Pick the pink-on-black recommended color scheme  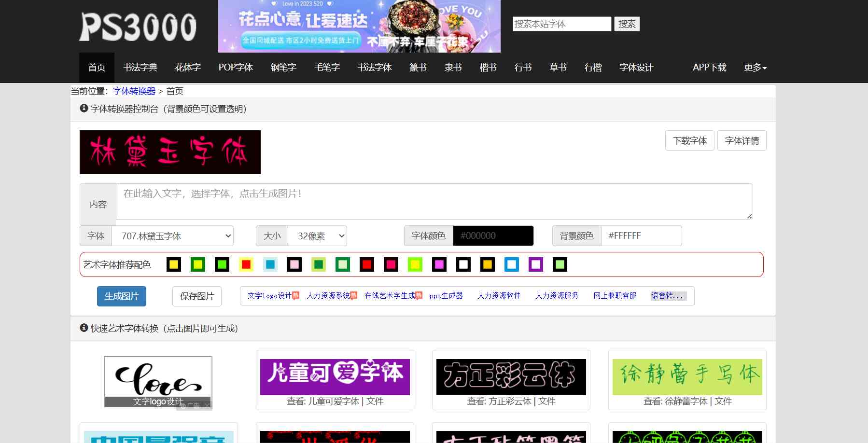click(x=294, y=264)
